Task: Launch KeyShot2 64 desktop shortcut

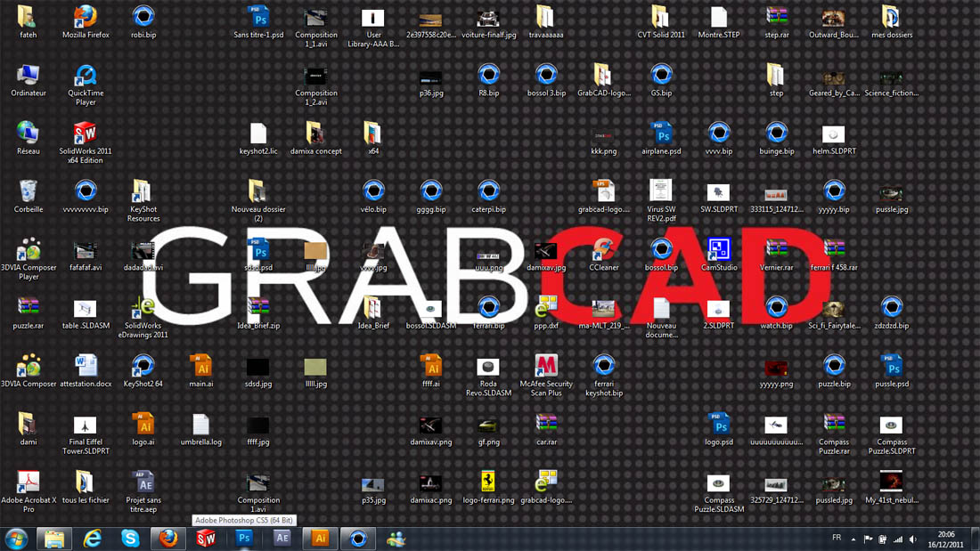Action: [x=143, y=370]
